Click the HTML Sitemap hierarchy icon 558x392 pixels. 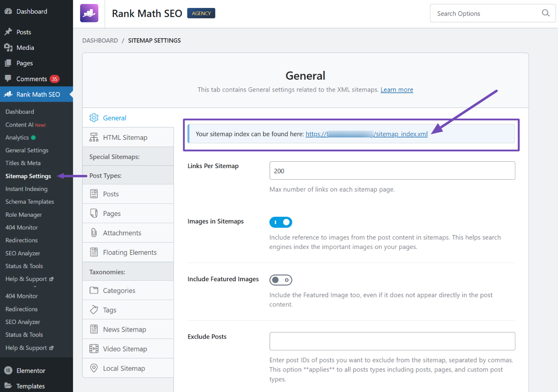pos(94,137)
